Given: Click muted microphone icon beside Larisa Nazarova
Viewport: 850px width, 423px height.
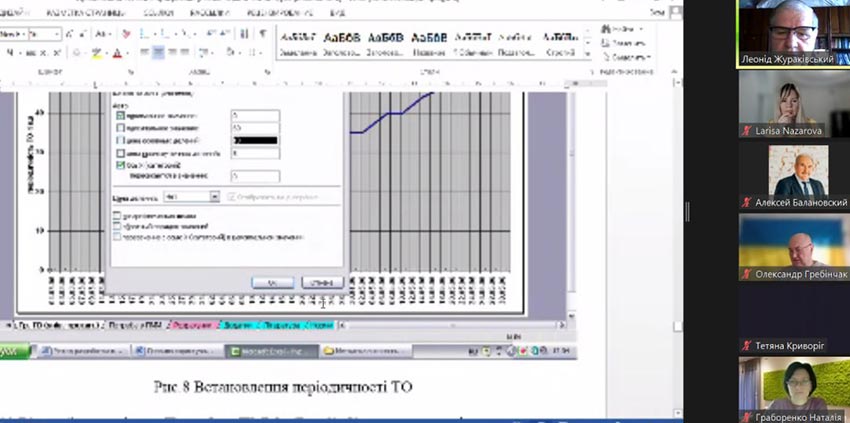Looking at the screenshot, I should 745,130.
